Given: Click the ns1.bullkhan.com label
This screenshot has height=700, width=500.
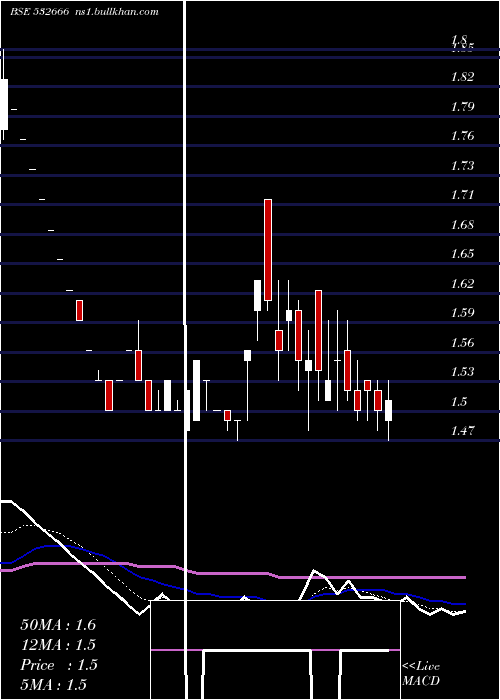Looking at the screenshot, I should [117, 12].
